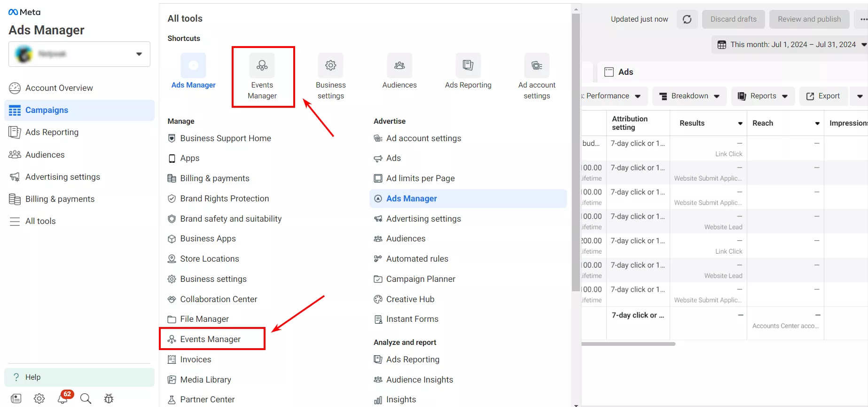Open Events Manager shortcut icon
The height and width of the screenshot is (407, 868).
tap(262, 65)
